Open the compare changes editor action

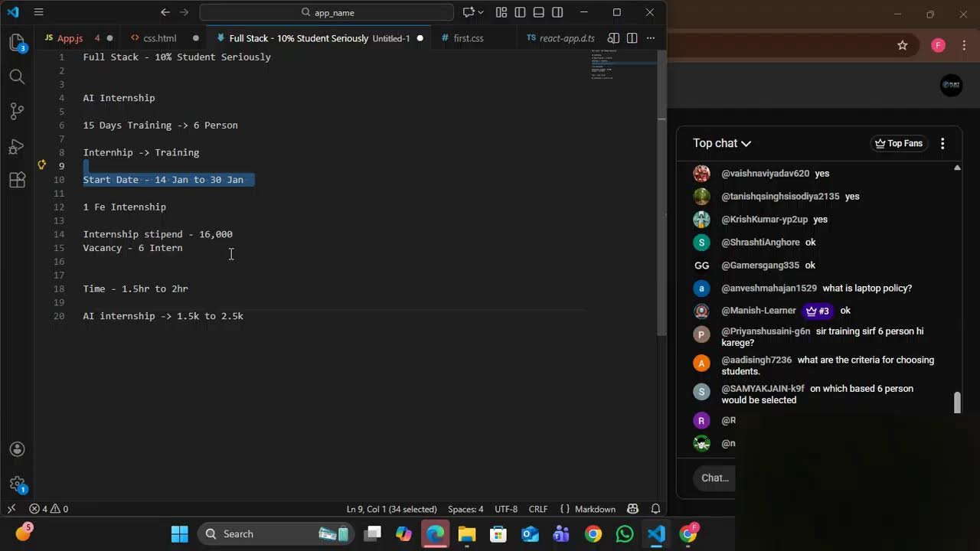point(613,38)
